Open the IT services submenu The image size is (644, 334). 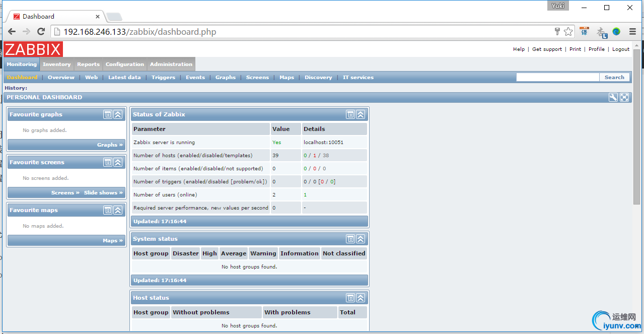click(358, 77)
